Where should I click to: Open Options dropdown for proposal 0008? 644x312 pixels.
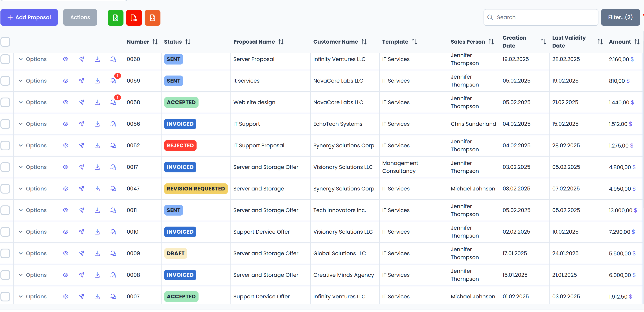[33, 275]
